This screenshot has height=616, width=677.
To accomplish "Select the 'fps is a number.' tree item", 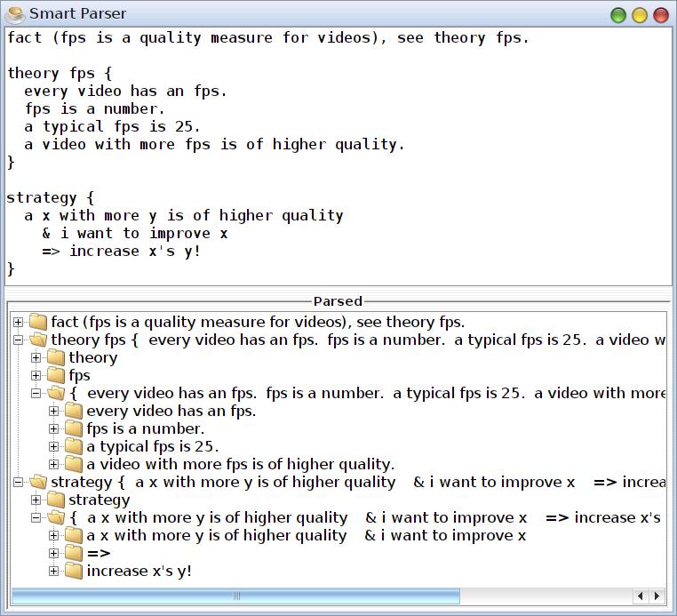I will click(145, 428).
